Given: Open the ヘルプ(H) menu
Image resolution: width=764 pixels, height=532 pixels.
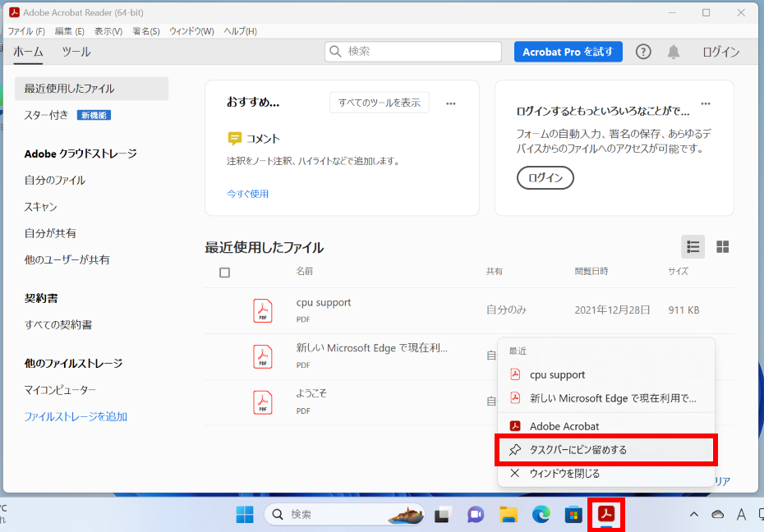Looking at the screenshot, I should 240,31.
